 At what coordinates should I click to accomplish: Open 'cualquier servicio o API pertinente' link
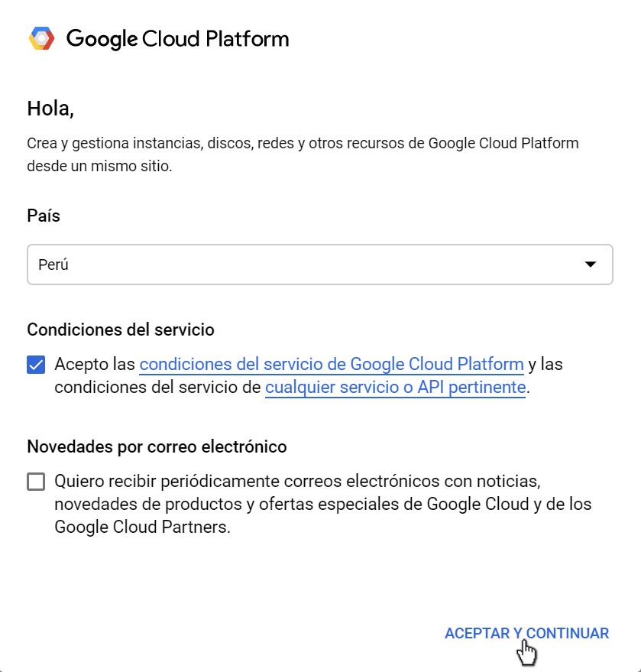pyautogui.click(x=395, y=388)
